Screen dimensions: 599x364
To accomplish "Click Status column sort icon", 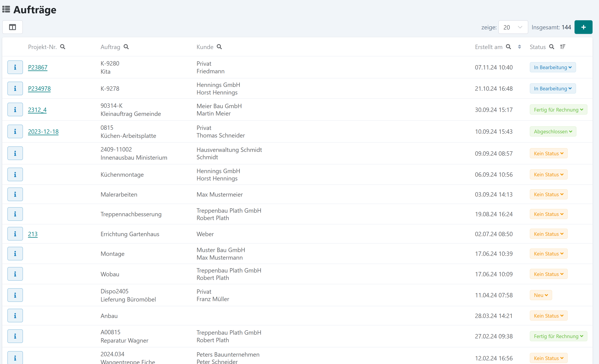I will [x=563, y=47].
